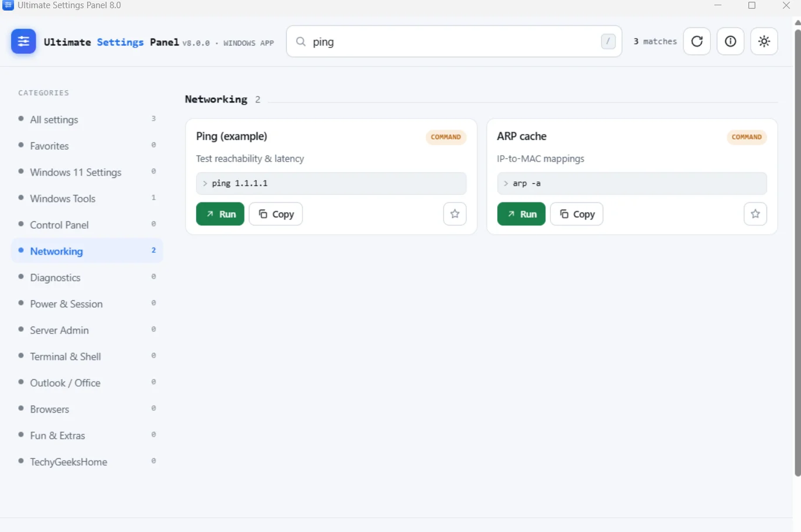Viewport: 801px width, 532px height.
Task: Click the 'ping 1.1.1.1' command text
Action: pos(239,183)
